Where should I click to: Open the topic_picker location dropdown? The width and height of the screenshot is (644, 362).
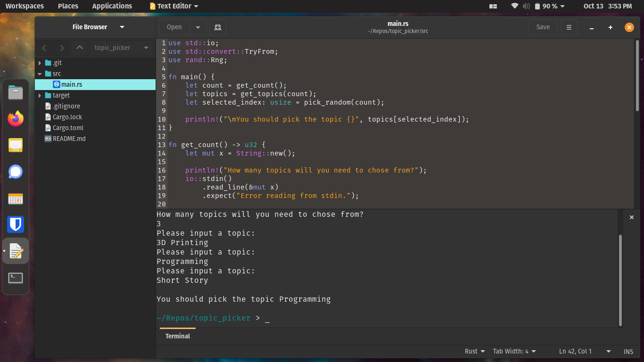click(122, 48)
